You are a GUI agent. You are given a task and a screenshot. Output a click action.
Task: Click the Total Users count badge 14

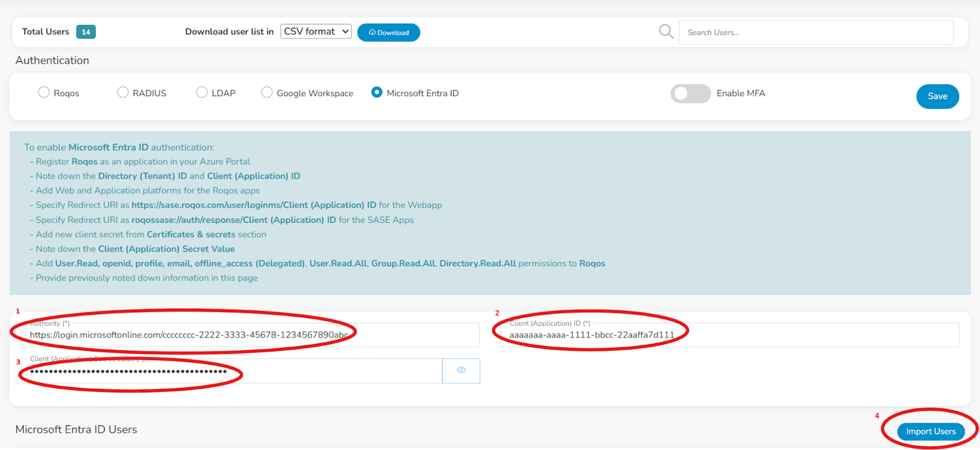pos(86,32)
